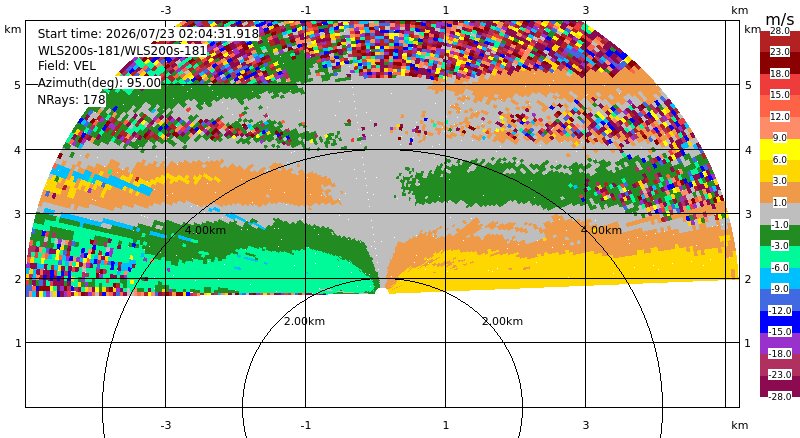Select the purple -18.0 m/s color band
Viewport: 800px width, 438px height.
[780, 343]
